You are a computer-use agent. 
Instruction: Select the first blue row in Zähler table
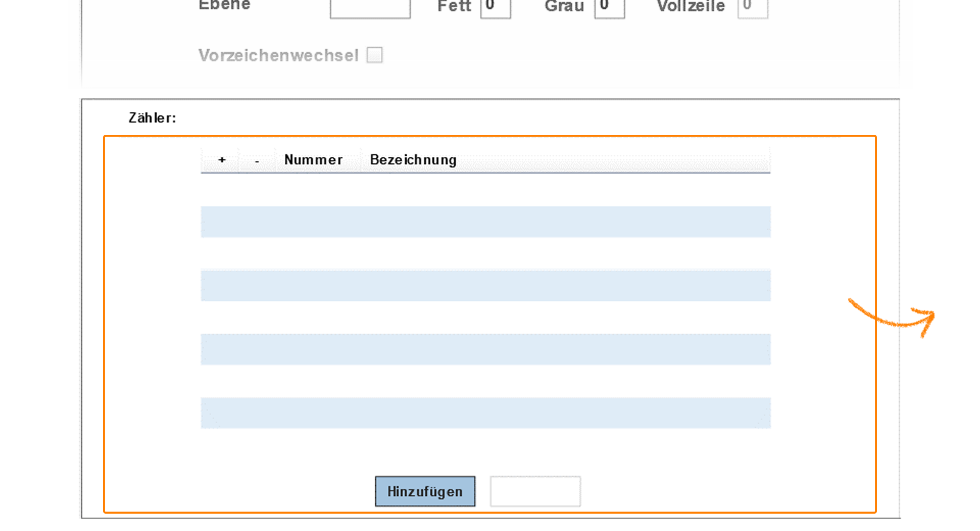tap(485, 222)
